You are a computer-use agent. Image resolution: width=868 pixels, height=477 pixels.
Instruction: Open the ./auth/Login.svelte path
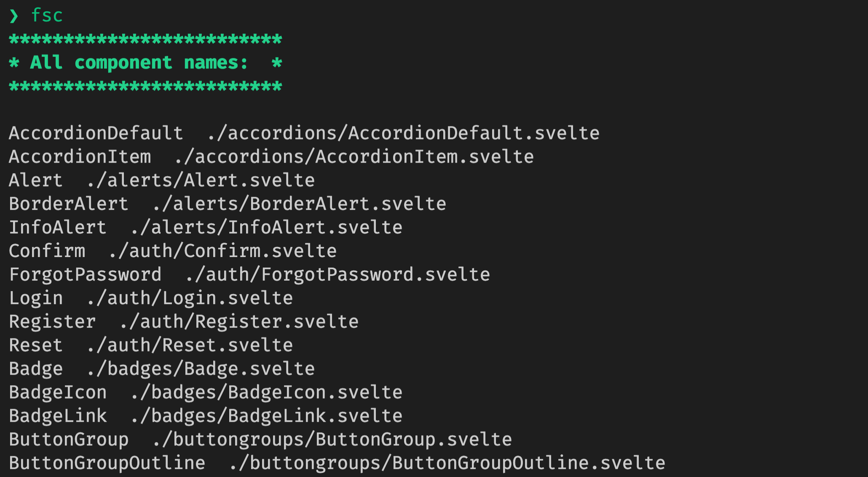point(190,298)
